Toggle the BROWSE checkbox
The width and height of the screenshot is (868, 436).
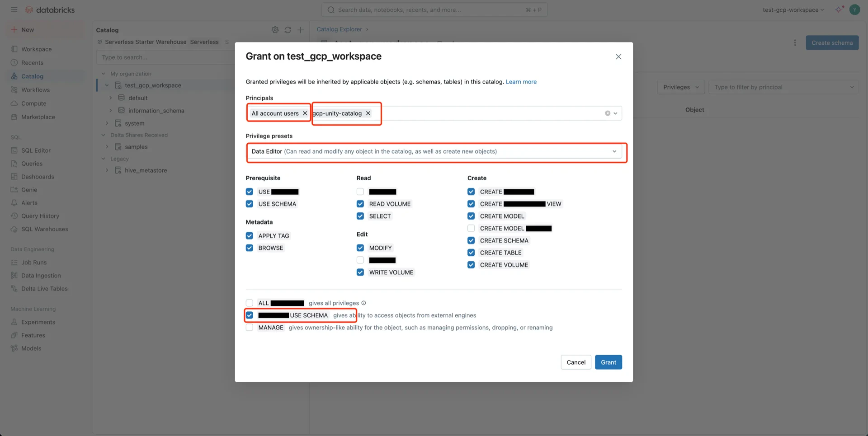click(x=250, y=248)
